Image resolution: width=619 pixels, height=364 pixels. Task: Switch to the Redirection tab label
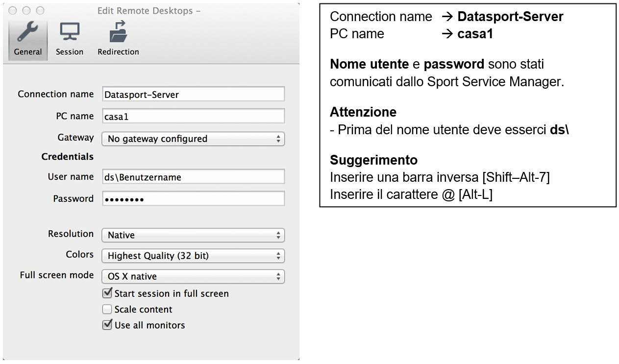[118, 52]
